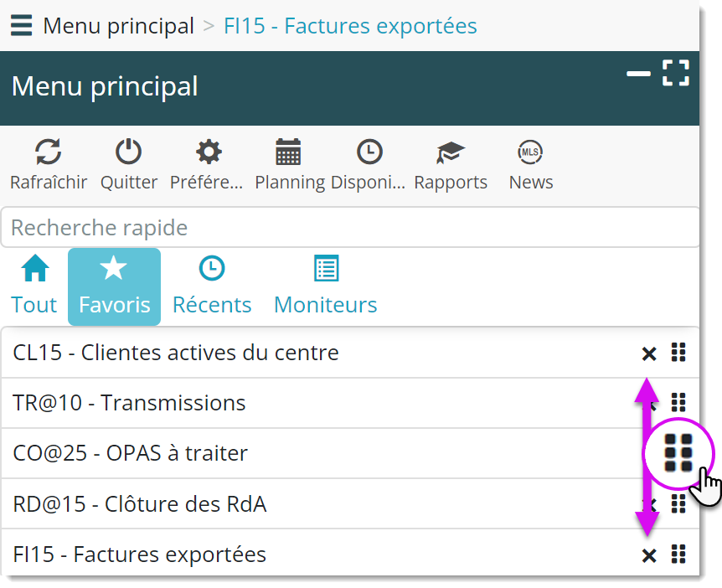Open Préférences gear icon
This screenshot has width=722, height=588.
click(x=209, y=152)
